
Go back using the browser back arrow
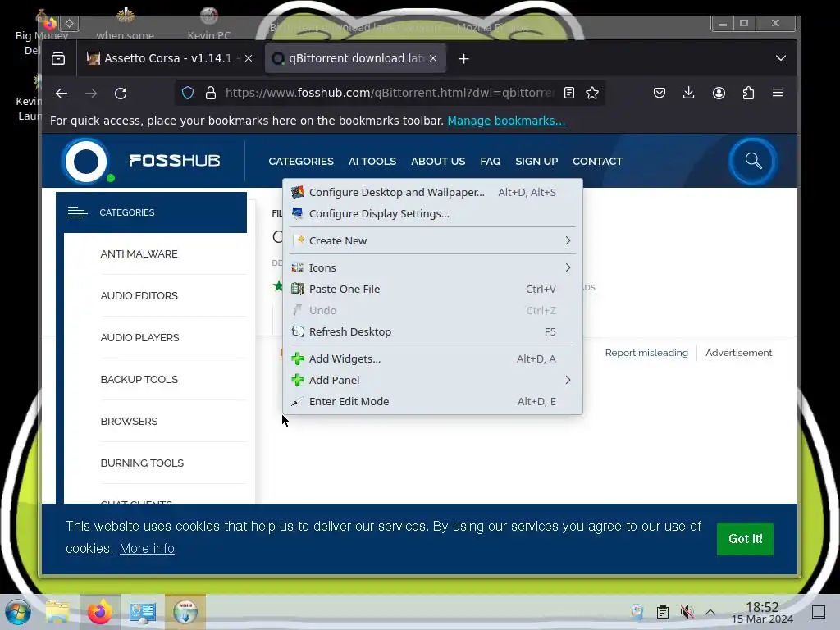[x=62, y=94]
